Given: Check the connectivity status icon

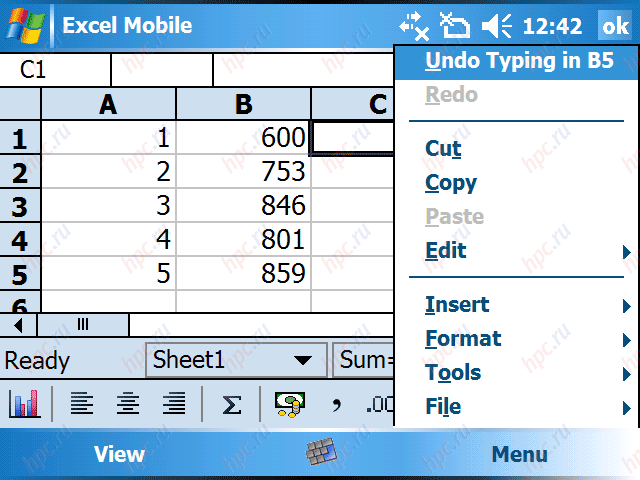Looking at the screenshot, I should (414, 26).
